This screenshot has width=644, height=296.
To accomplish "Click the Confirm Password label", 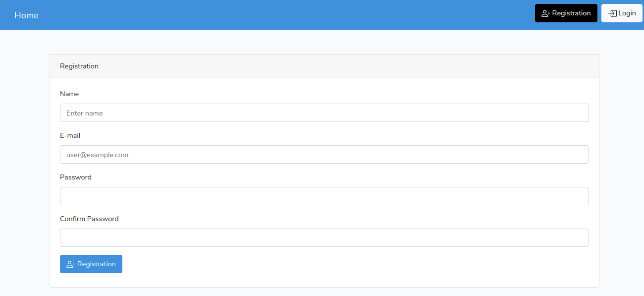I will (89, 219).
